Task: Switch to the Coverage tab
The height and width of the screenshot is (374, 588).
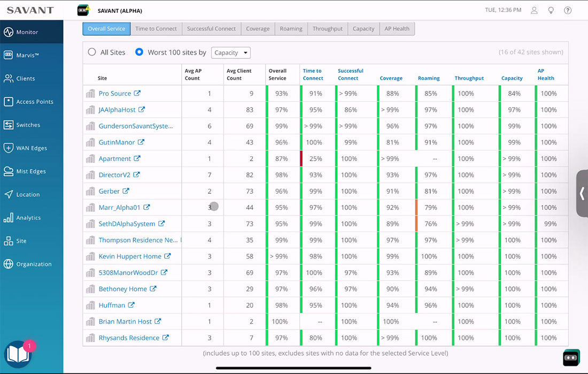Action: point(258,28)
